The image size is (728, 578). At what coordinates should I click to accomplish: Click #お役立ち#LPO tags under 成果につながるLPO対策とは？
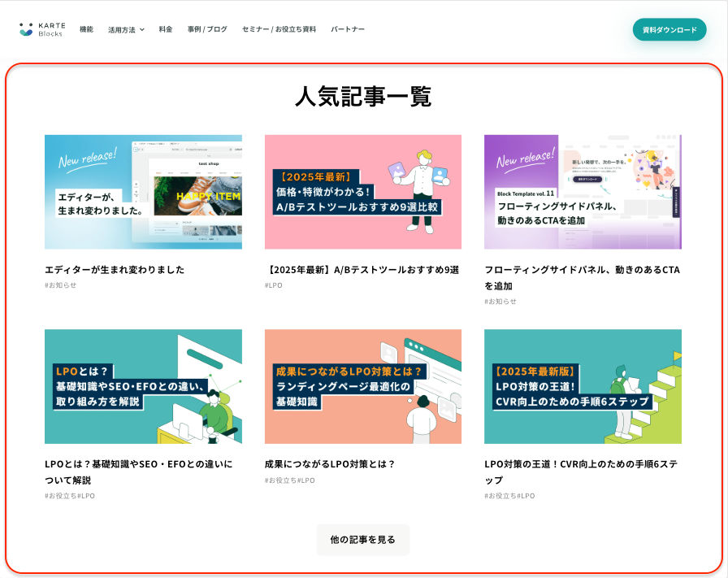[290, 480]
